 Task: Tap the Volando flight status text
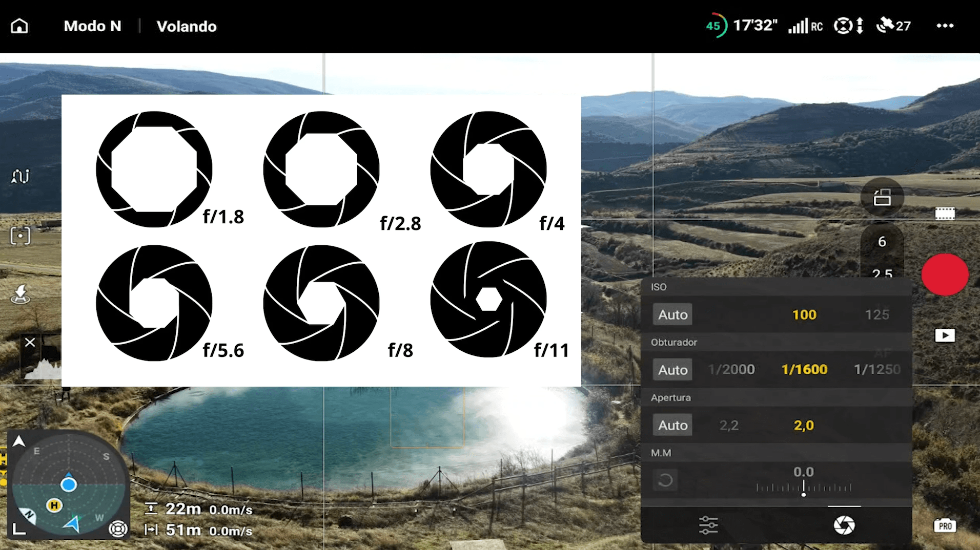coord(187,26)
